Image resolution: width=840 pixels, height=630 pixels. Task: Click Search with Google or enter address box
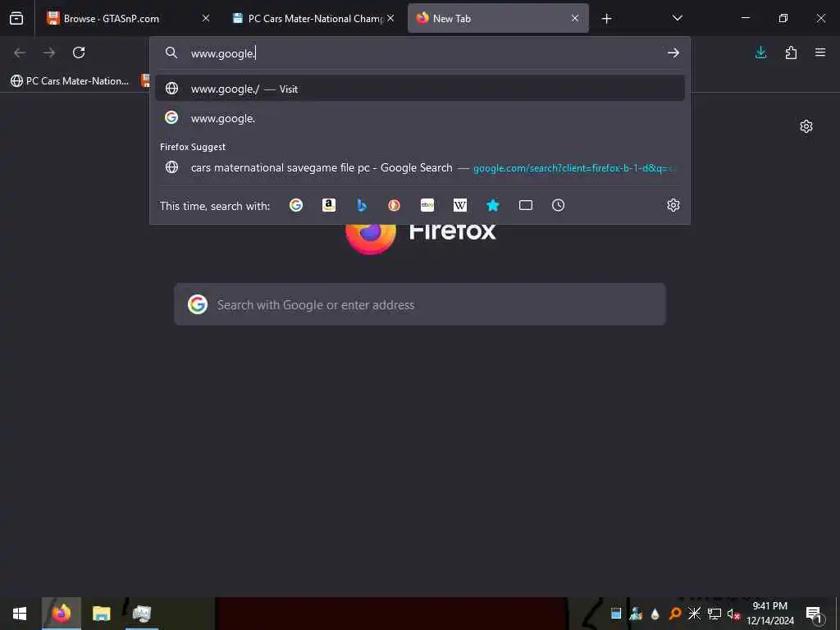(419, 304)
